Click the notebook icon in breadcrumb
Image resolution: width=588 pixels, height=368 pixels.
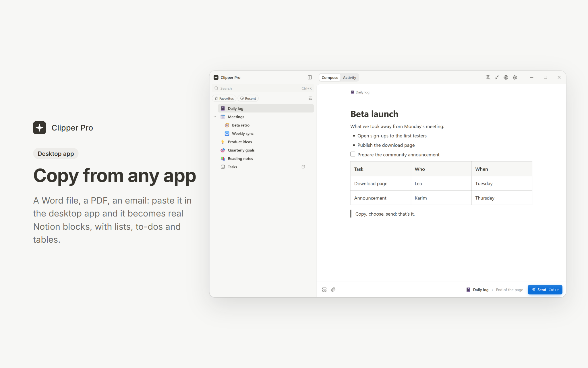coord(352,92)
